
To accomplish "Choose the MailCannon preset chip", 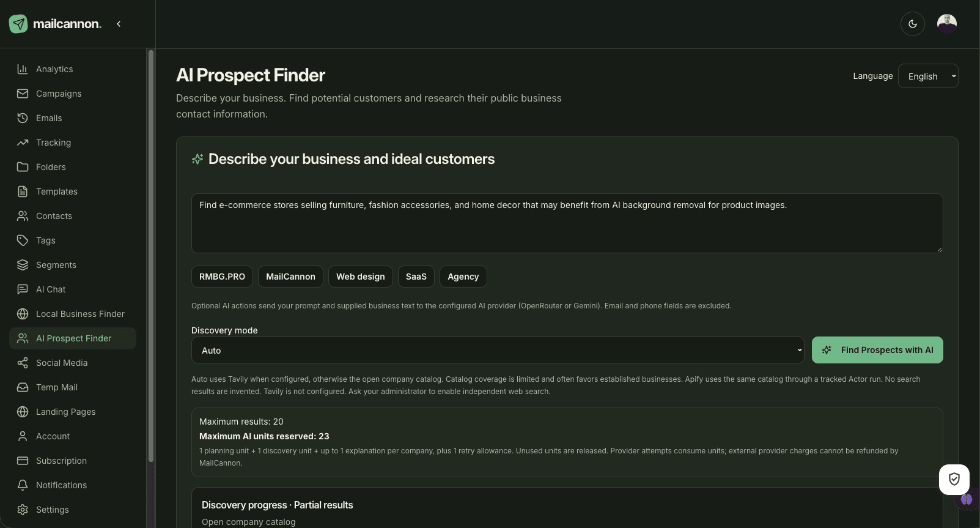I will click(290, 277).
